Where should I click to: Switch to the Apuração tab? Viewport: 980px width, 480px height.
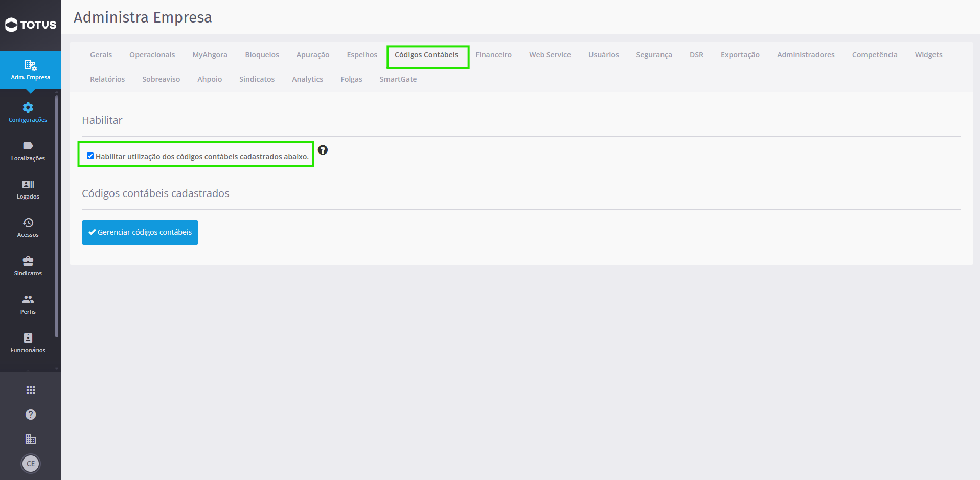pos(313,55)
